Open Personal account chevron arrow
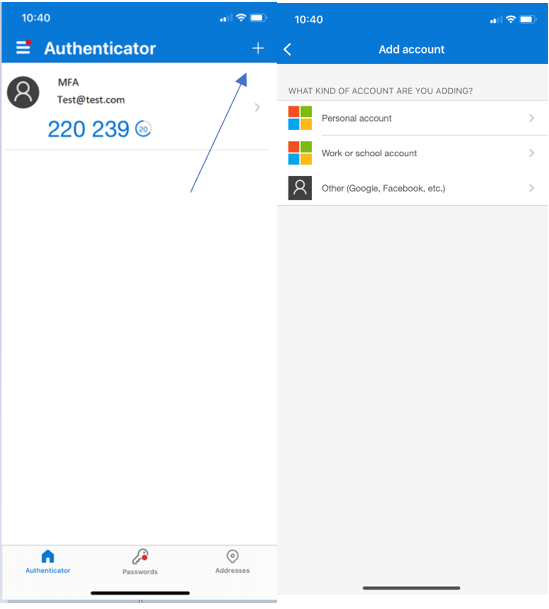This screenshot has width=549, height=609. coord(532,118)
